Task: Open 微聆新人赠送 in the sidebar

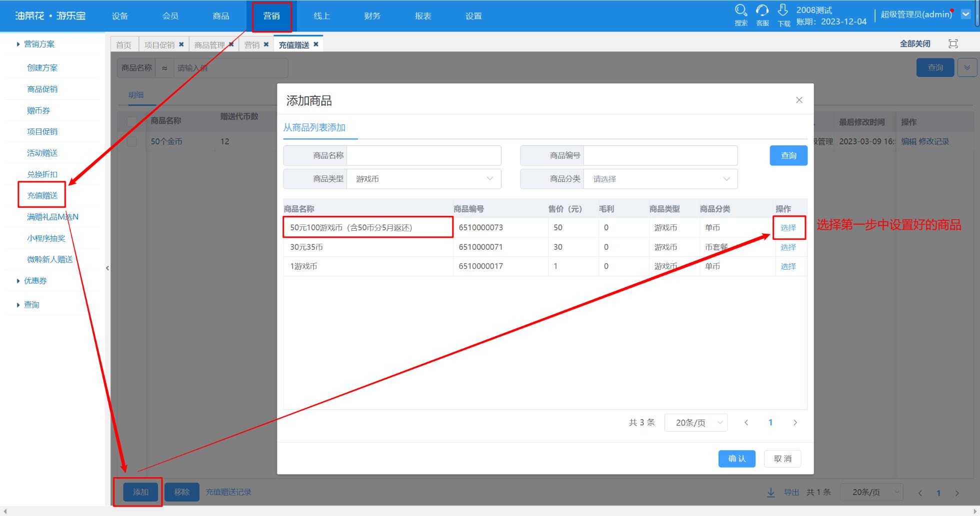Action: tap(50, 259)
